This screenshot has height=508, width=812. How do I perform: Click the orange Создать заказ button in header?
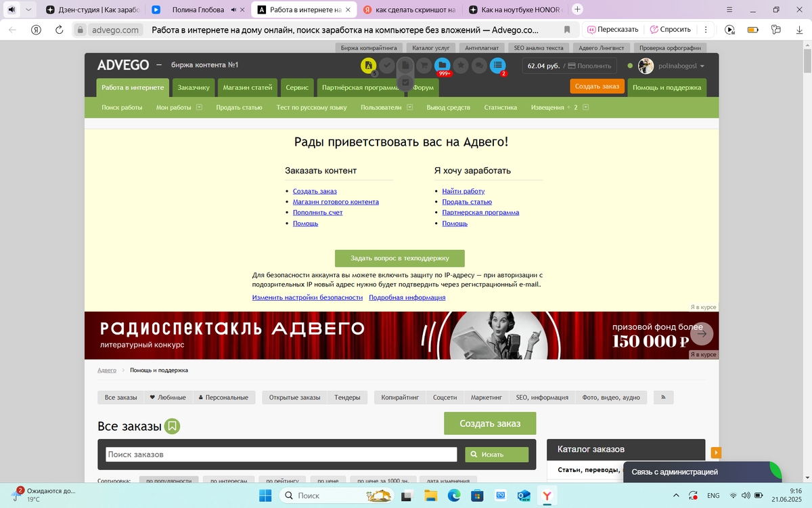click(597, 87)
